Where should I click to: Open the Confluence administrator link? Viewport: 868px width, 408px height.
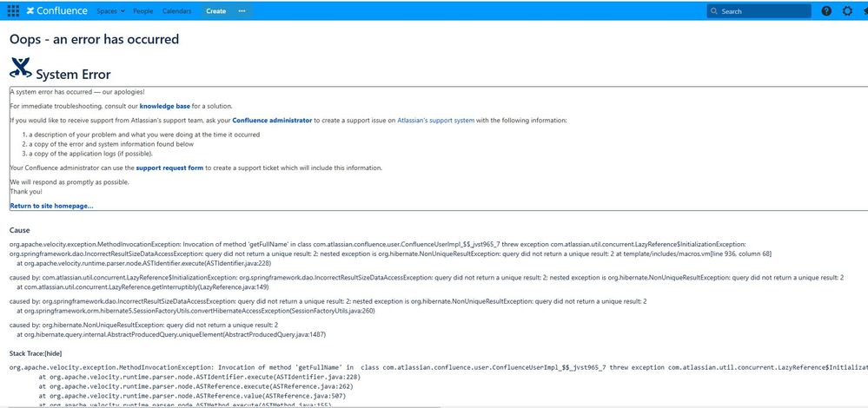(272, 120)
